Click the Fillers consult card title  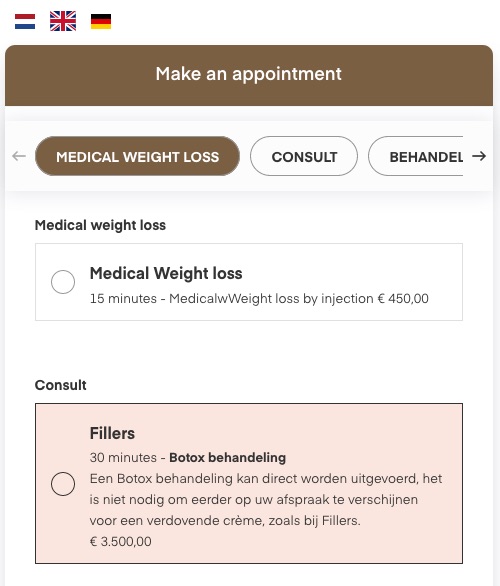112,434
